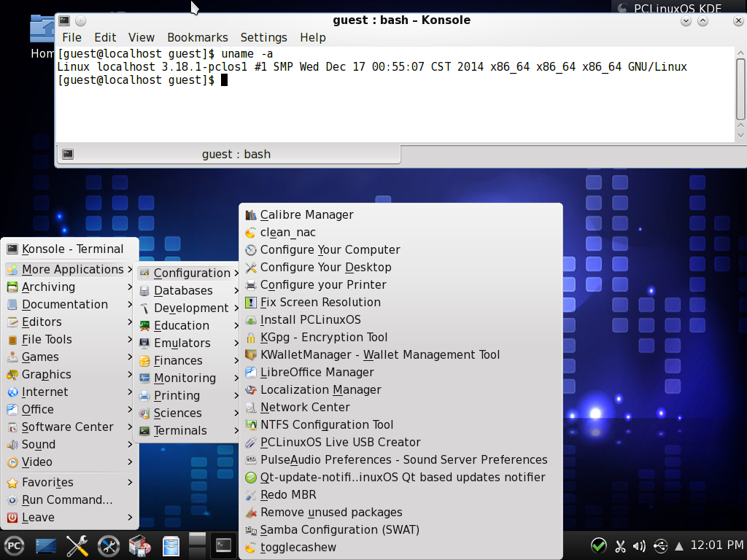Expand the Editors submenu
Screen dimensions: 747x560
coord(70,322)
